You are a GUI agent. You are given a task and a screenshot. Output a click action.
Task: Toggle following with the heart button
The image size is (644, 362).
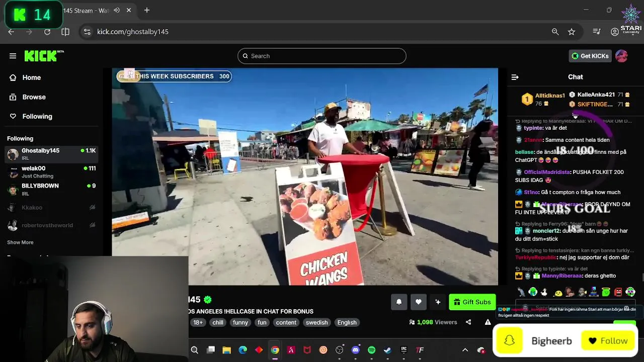coord(419,302)
